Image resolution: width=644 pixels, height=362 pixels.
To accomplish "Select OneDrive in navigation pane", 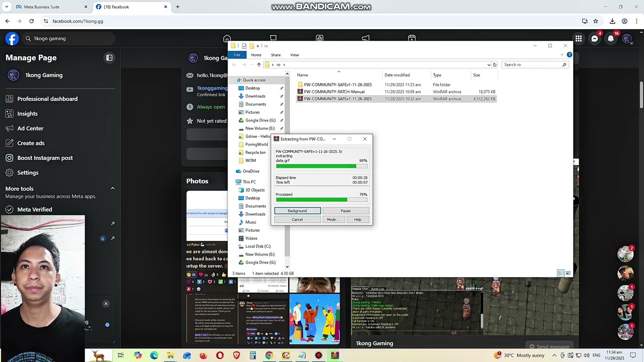I will (x=251, y=171).
